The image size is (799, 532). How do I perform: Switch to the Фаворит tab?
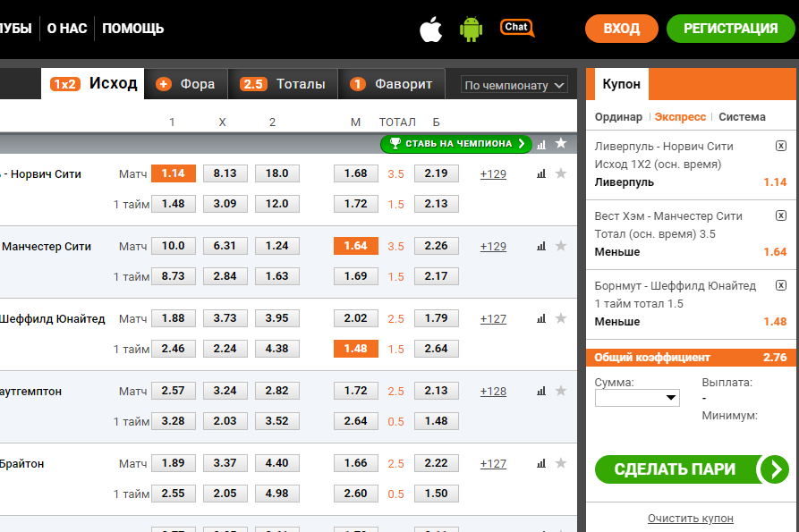[x=391, y=83]
